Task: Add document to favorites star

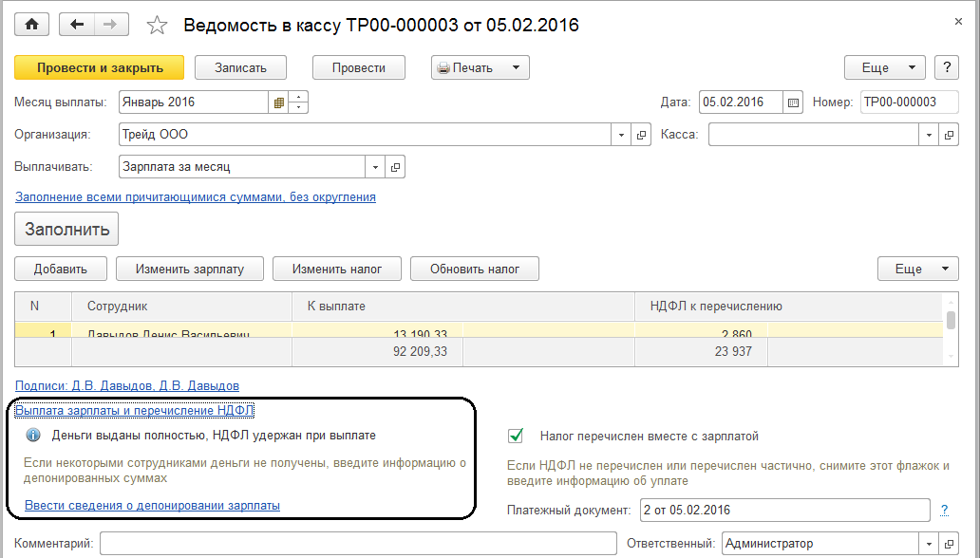Action: point(159,26)
